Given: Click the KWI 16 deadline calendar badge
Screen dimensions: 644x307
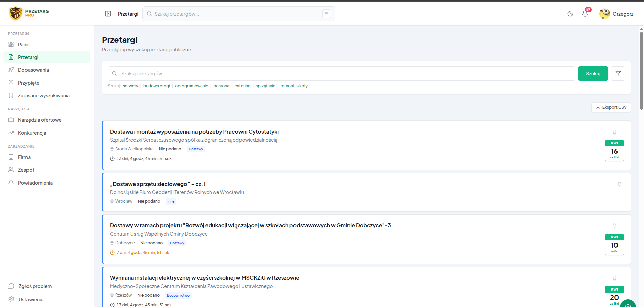Looking at the screenshot, I should click(614, 150).
